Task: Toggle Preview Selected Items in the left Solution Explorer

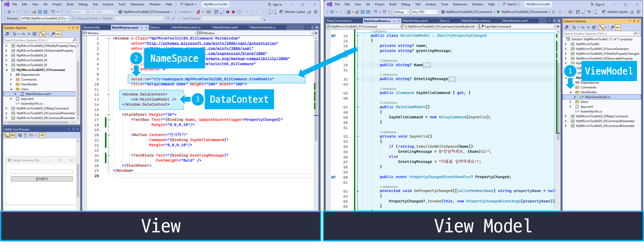Action: click(x=58, y=34)
